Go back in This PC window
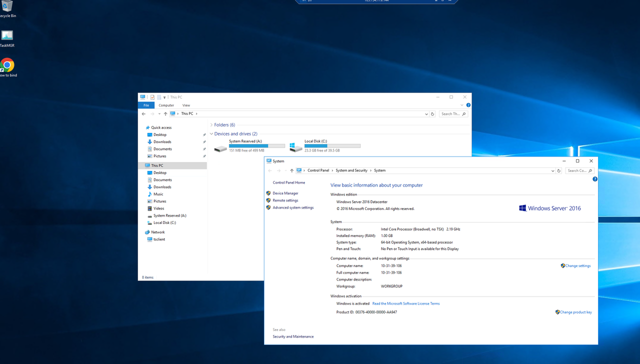The height and width of the screenshot is (364, 640). (143, 114)
